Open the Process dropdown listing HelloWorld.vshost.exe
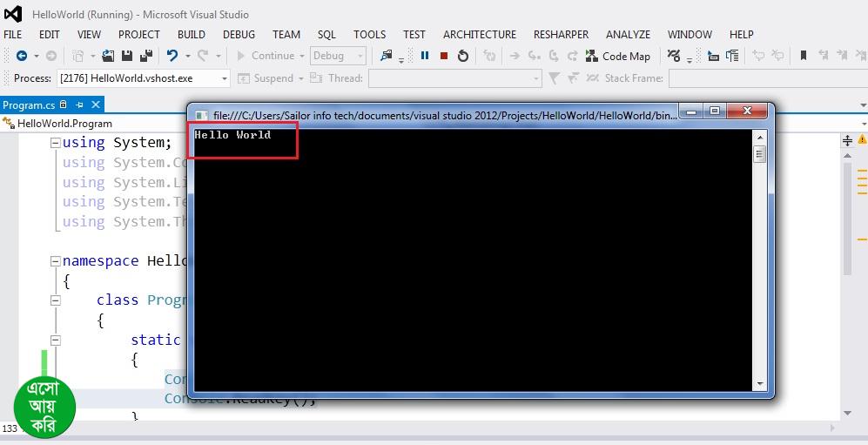 pyautogui.click(x=225, y=78)
